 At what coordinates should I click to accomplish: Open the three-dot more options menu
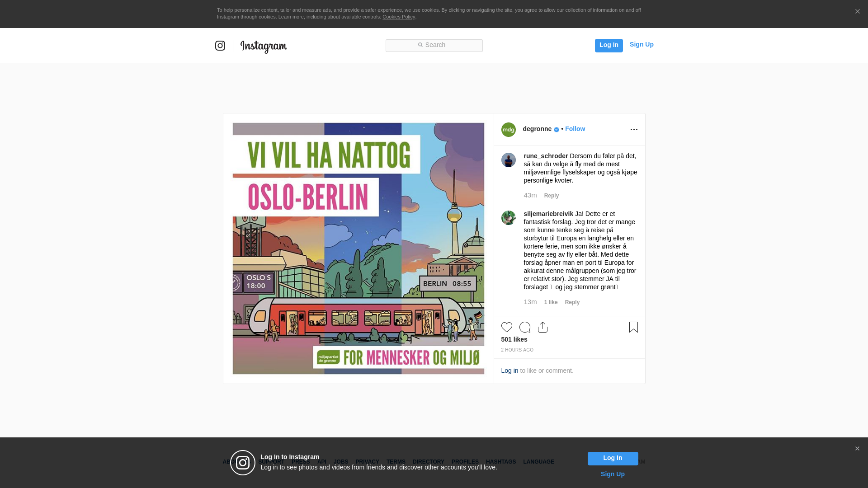click(634, 130)
